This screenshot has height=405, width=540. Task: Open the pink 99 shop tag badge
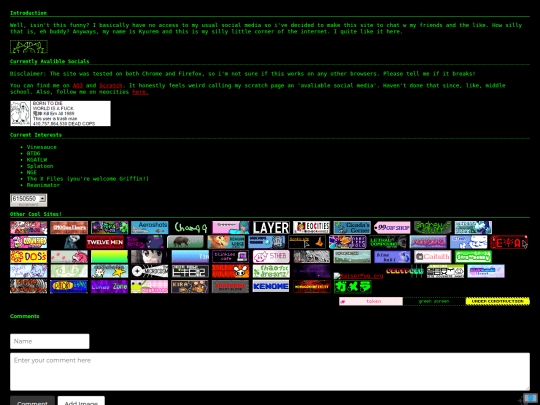[392, 228]
